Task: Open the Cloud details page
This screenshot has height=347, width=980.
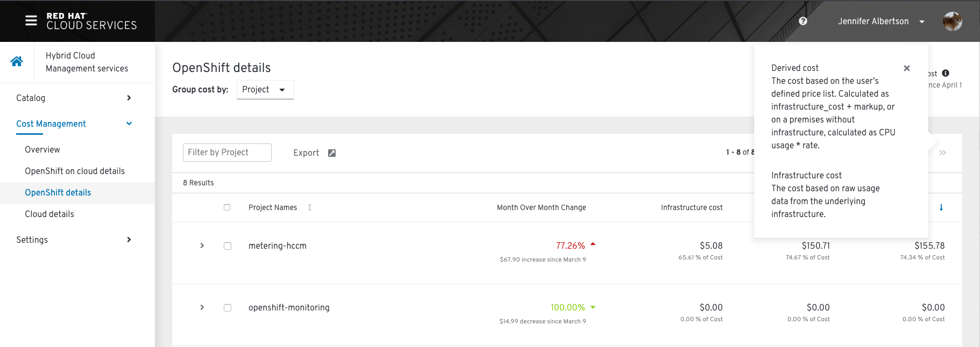Action: pyautogui.click(x=49, y=214)
